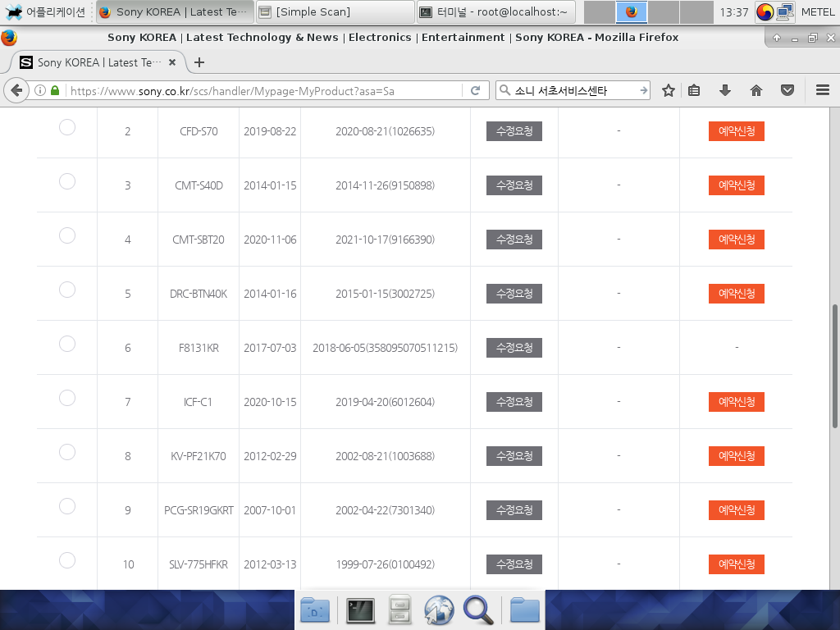Open the web browser globe in dock
Viewport: 840px width, 630px height.
[439, 609]
